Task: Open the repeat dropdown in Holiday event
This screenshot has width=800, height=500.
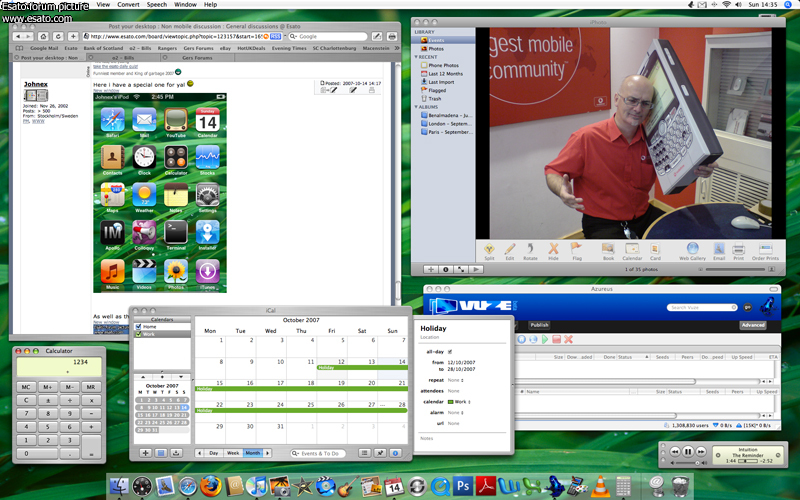Action: [x=455, y=380]
